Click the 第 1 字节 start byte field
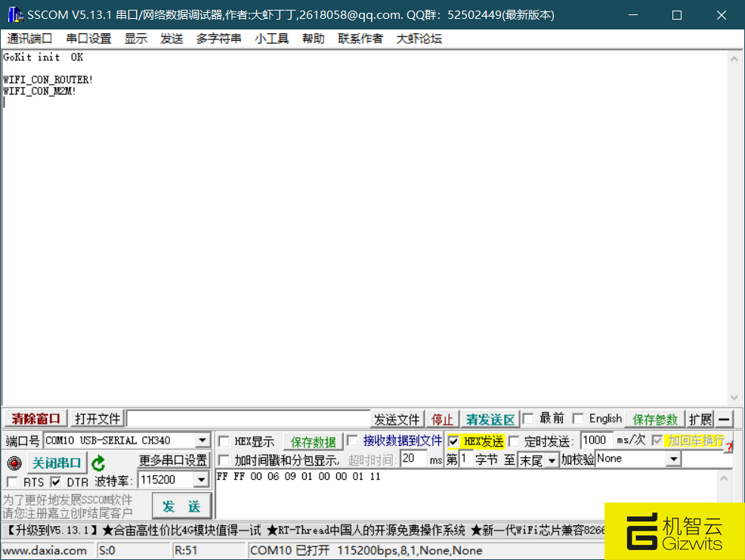Viewport: 745px width, 560px height. tap(466, 459)
